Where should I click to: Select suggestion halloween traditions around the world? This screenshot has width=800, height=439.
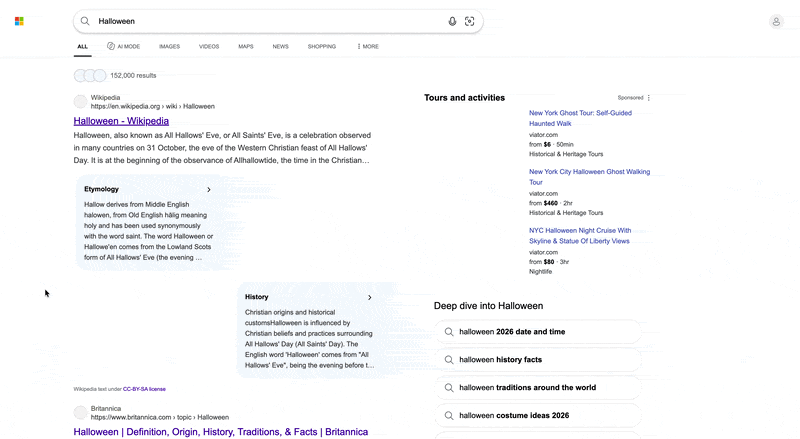pyautogui.click(x=538, y=388)
